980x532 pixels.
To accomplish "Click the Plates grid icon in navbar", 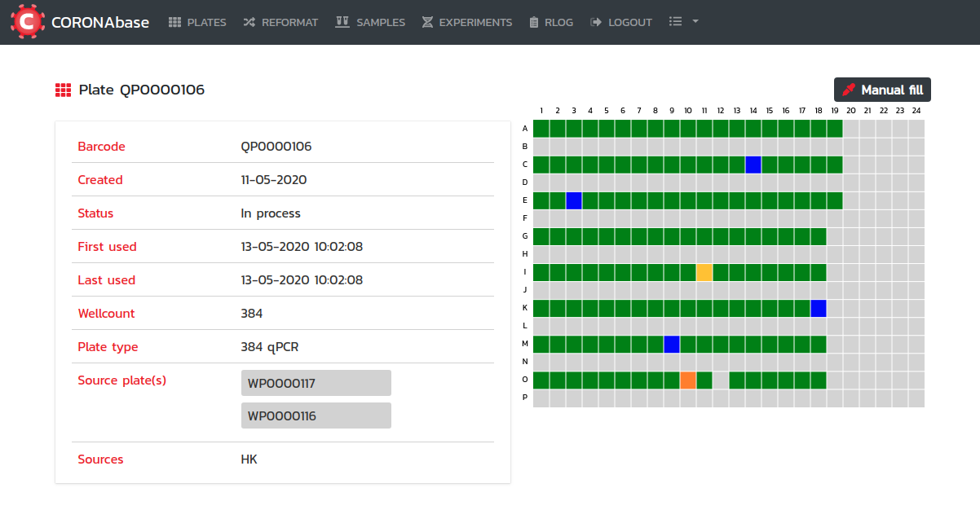I will tap(175, 22).
